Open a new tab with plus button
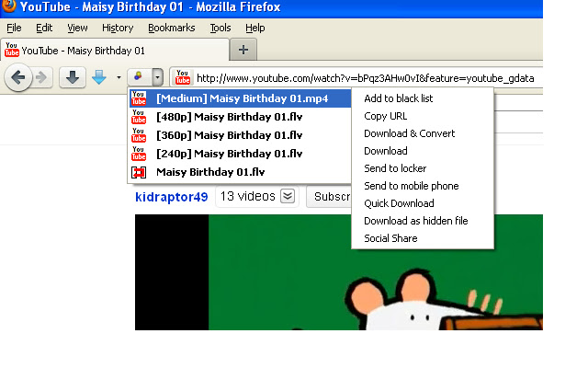 tap(243, 50)
